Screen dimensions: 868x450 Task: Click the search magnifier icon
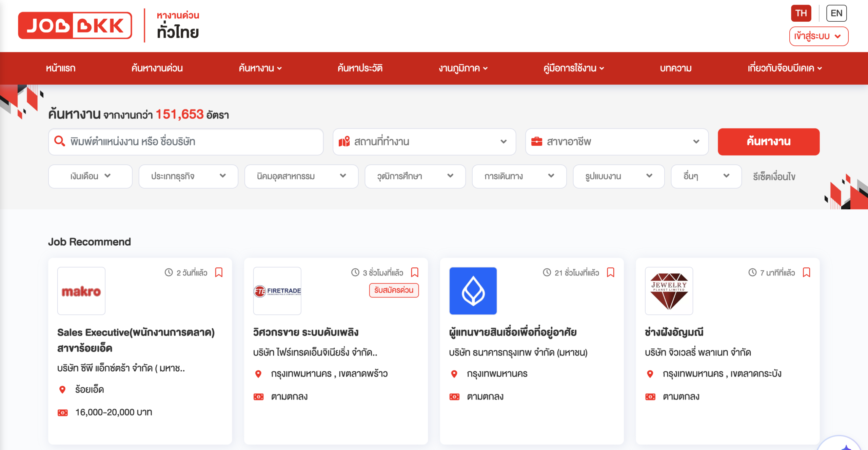point(60,141)
